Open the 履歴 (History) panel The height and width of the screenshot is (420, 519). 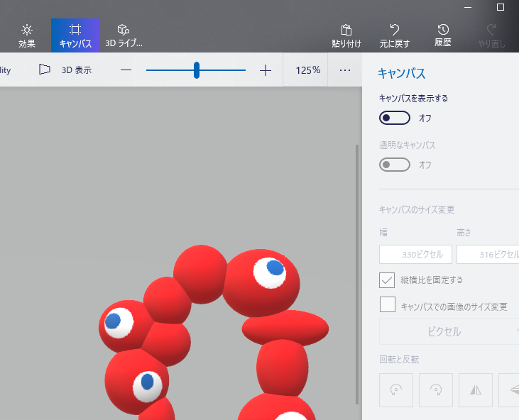pos(443,35)
